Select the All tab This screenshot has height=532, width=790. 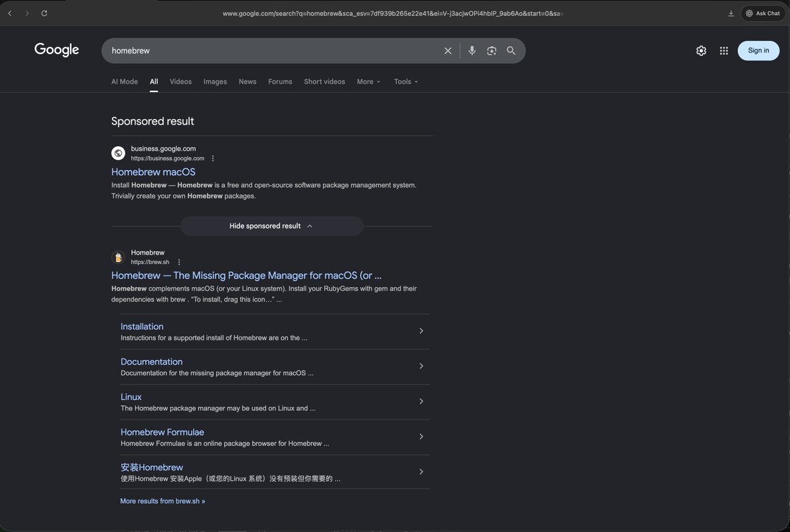tap(154, 82)
